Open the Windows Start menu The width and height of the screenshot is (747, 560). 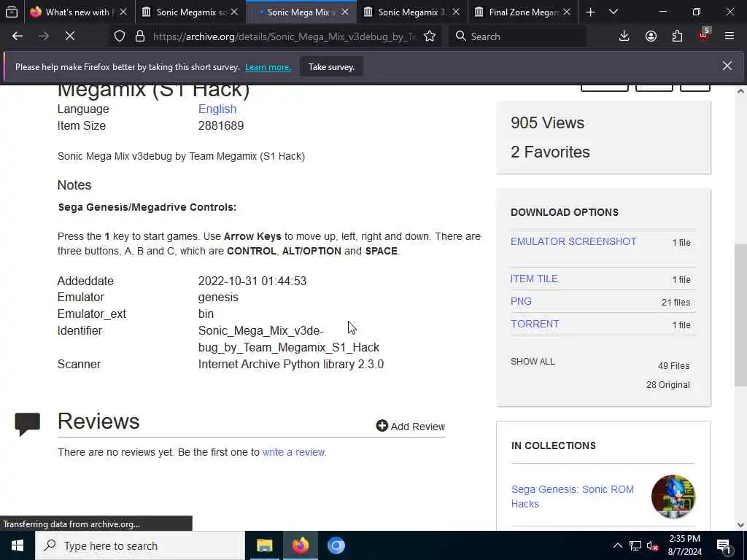point(18,545)
